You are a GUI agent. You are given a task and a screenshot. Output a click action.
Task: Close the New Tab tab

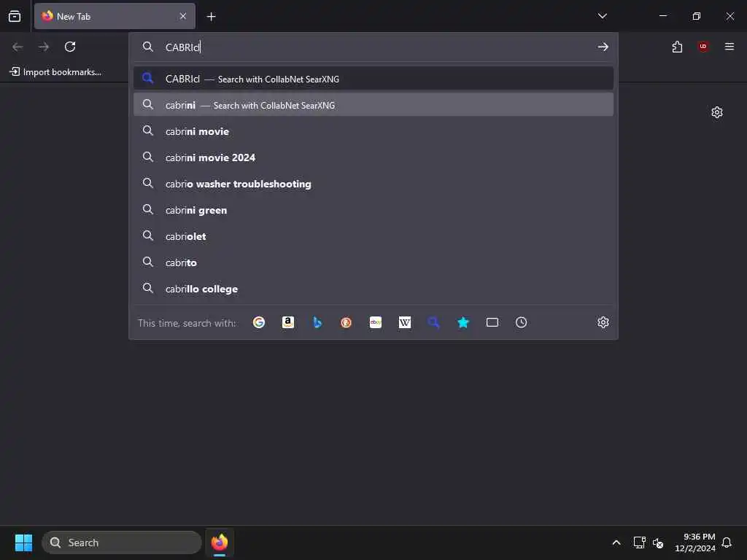(183, 16)
